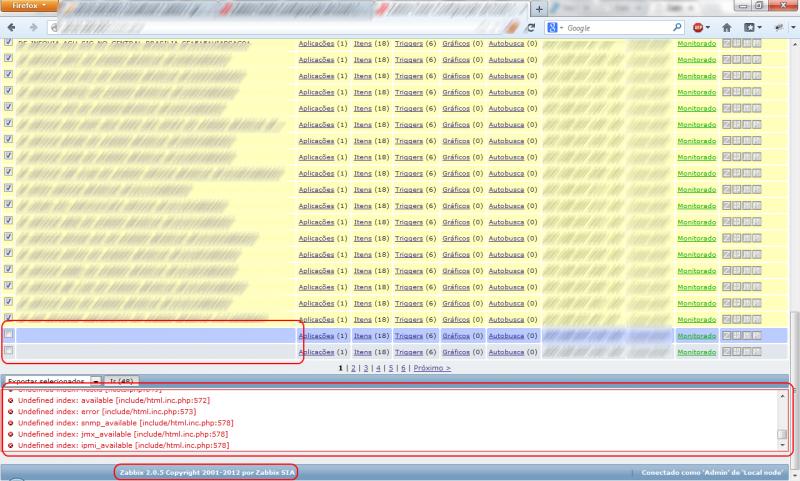
Task: Go to page 6 of host list
Action: click(x=403, y=368)
